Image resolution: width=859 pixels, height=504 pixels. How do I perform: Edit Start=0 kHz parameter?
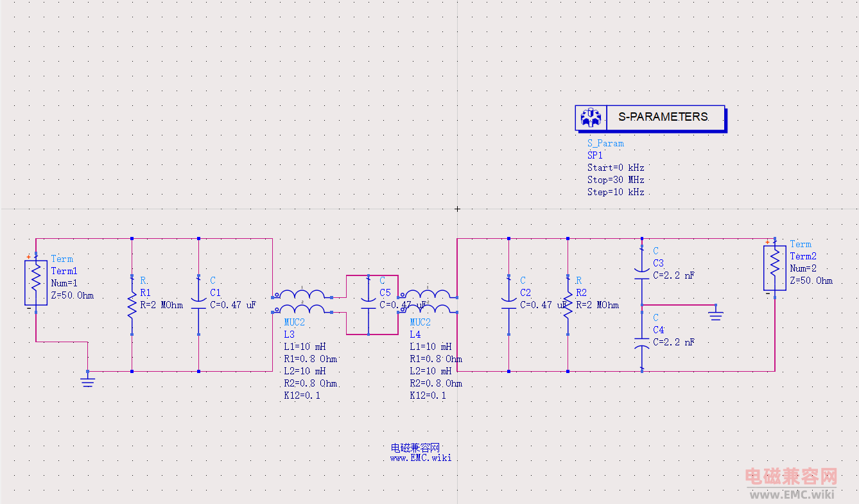[616, 168]
